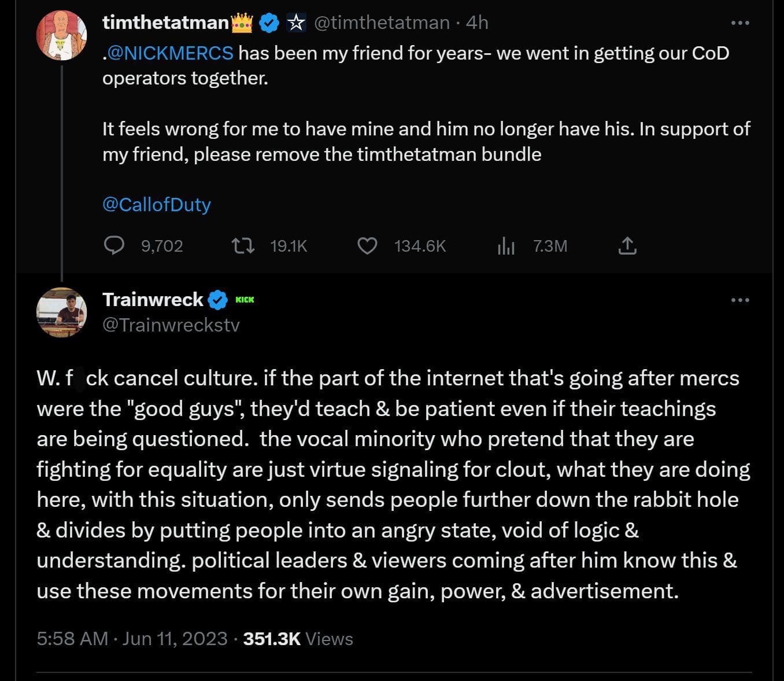Click the 134.6K like count
The width and height of the screenshot is (784, 681).
coord(420,245)
